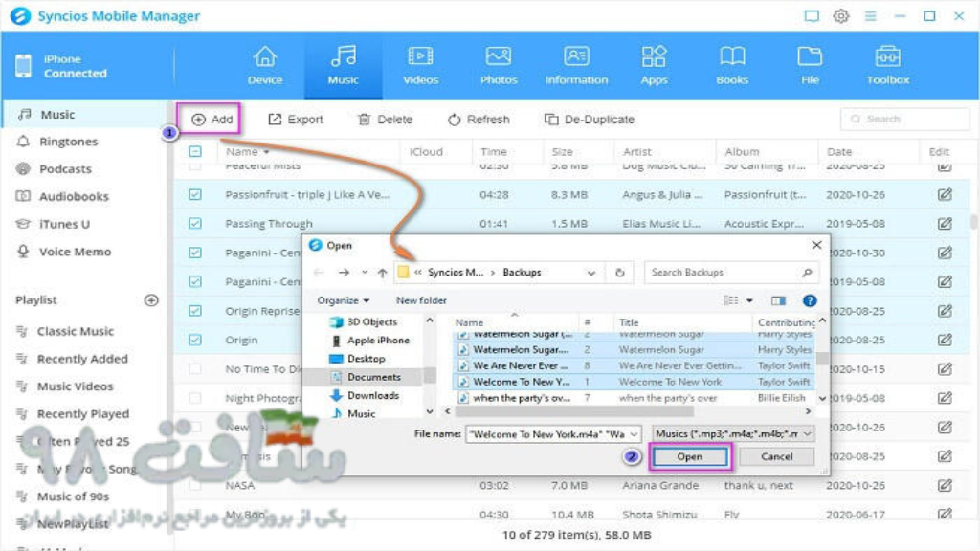Check the No Time To Die checkbox
The image size is (980, 551).
[195, 368]
